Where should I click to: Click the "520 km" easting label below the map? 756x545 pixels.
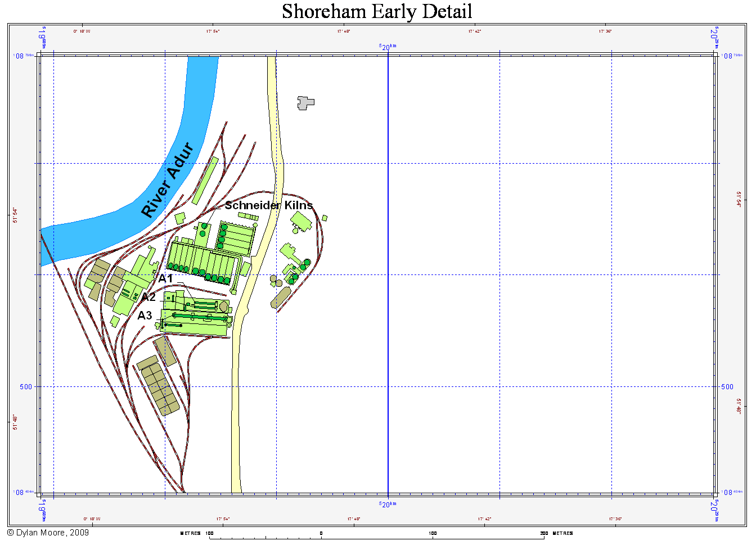tap(388, 504)
